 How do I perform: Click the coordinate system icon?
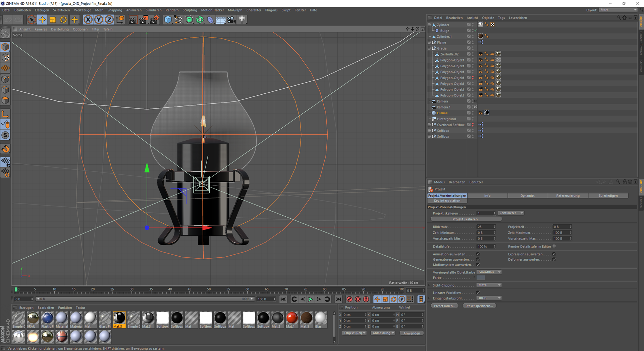pyautogui.click(x=120, y=19)
